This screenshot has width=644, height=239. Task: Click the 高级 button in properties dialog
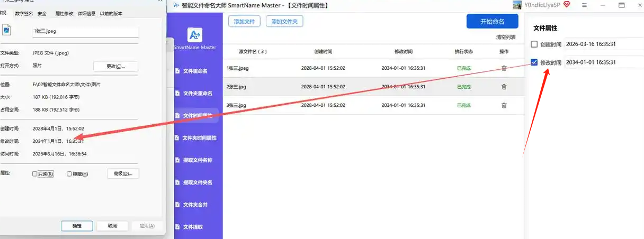[123, 173]
